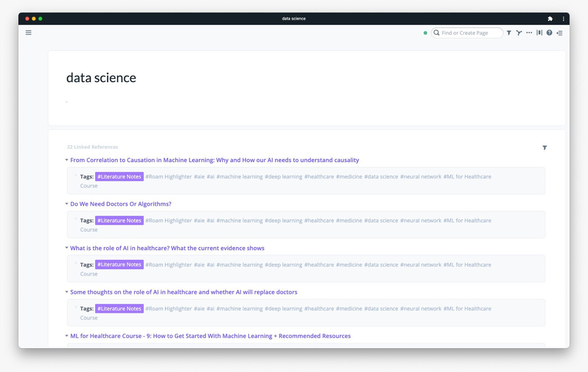Viewport: 588px width, 372px height.
Task: Click the ellipsis more options icon
Action: (x=529, y=33)
